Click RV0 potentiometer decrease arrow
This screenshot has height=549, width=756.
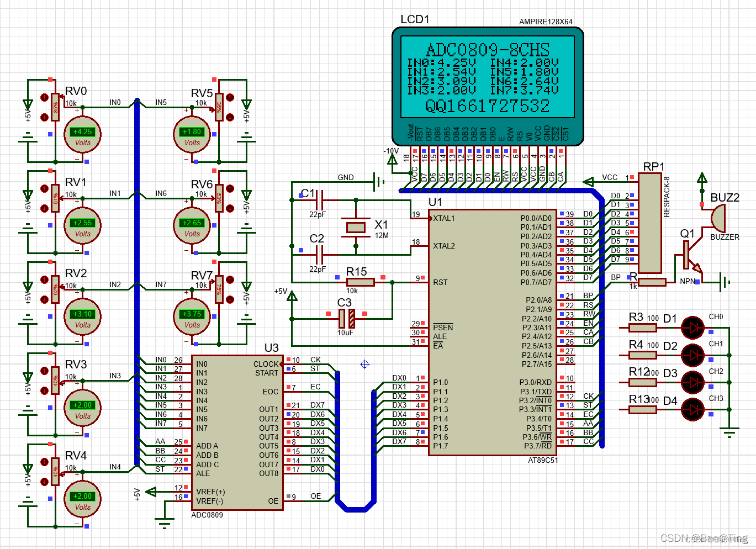(44, 117)
